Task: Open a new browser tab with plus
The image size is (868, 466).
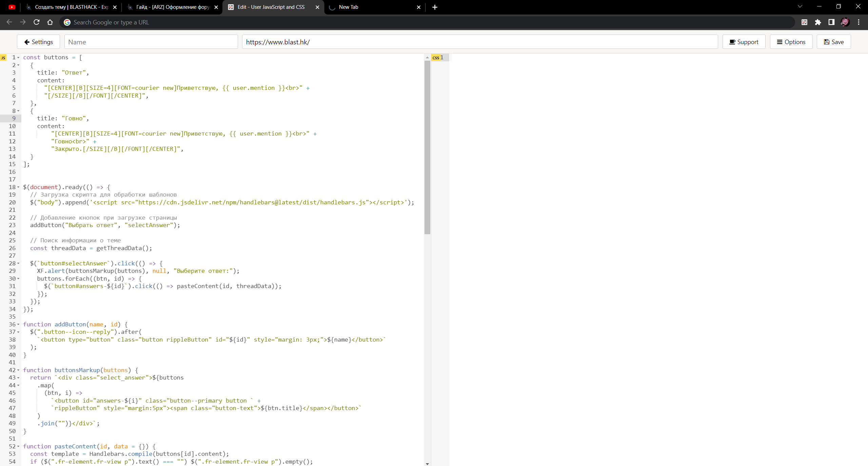Action: point(435,7)
